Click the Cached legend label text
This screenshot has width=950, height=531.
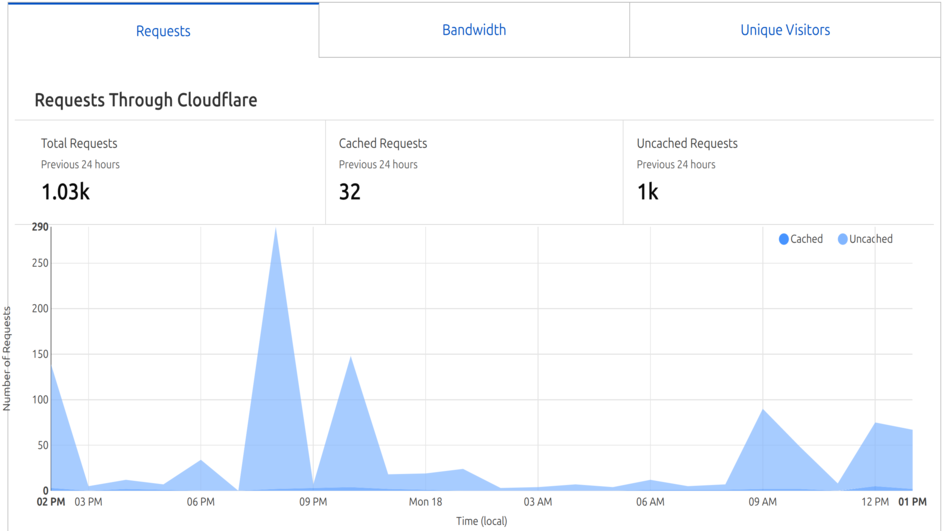coord(806,239)
